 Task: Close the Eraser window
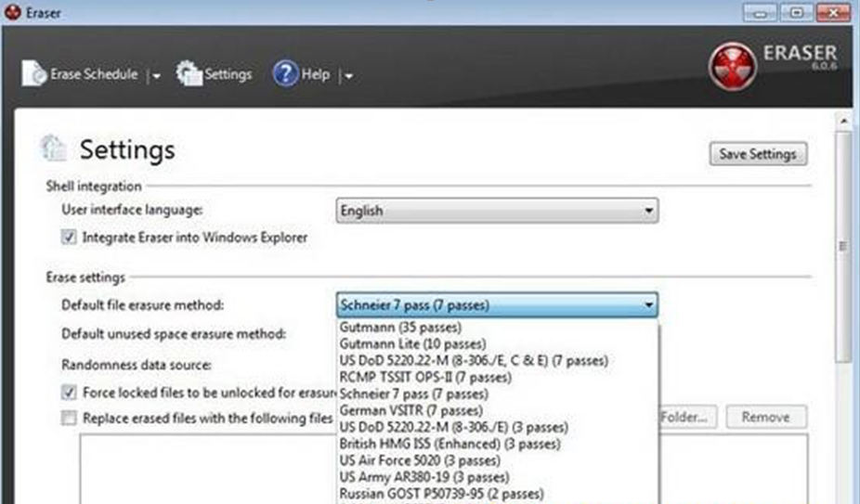[833, 13]
